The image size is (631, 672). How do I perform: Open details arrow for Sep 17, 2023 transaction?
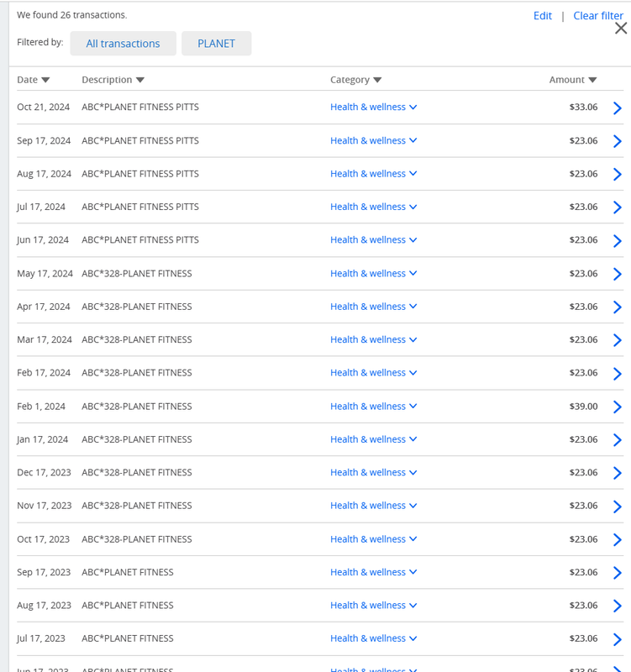pyautogui.click(x=618, y=573)
